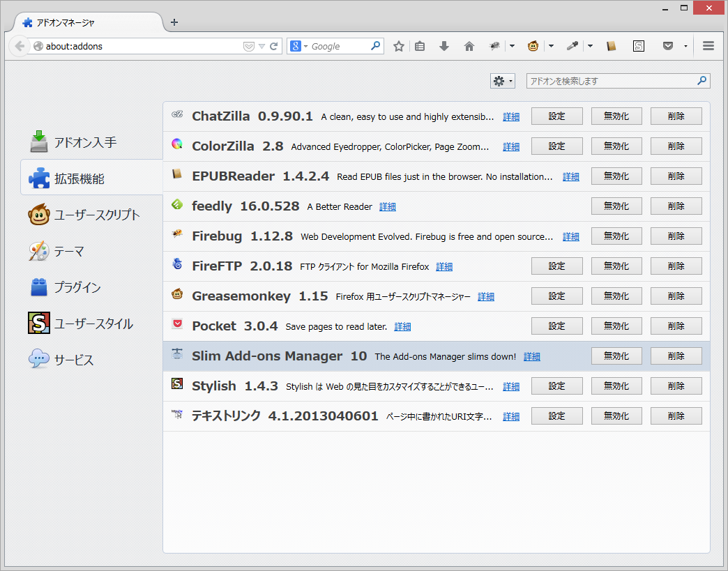Screen dimensions: 728x571
Task: Open a new tab with plus button
Action: tap(174, 22)
